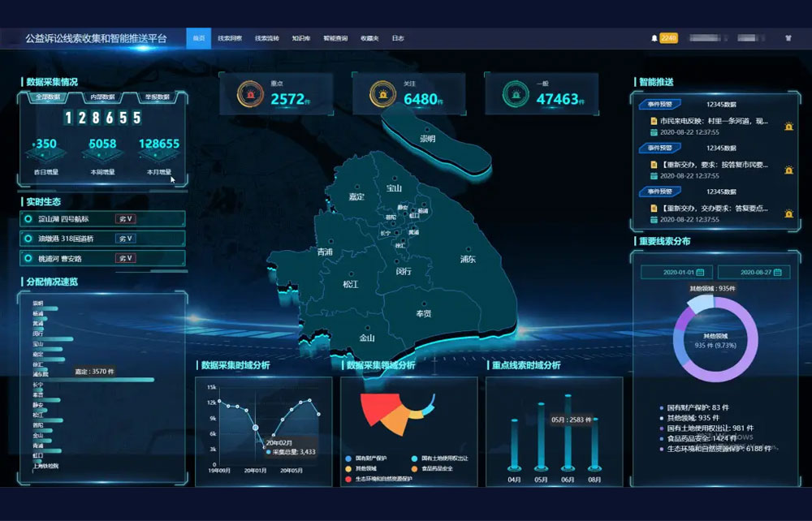Viewport: 812px width, 521px height.
Task: Click the red alarm badge icon for 重点
Action: pyautogui.click(x=249, y=94)
